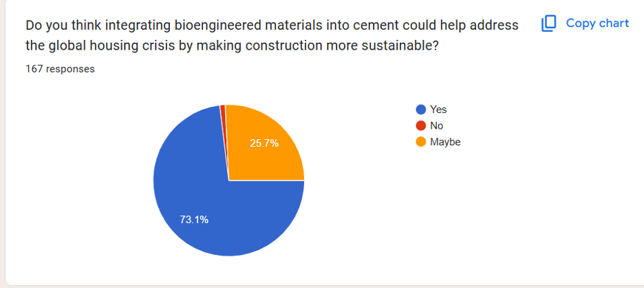Select the Yes legend label text
The height and width of the screenshot is (288, 644).
438,110
